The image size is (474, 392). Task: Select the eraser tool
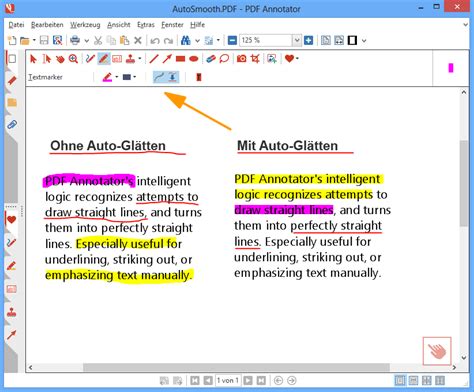(211, 59)
